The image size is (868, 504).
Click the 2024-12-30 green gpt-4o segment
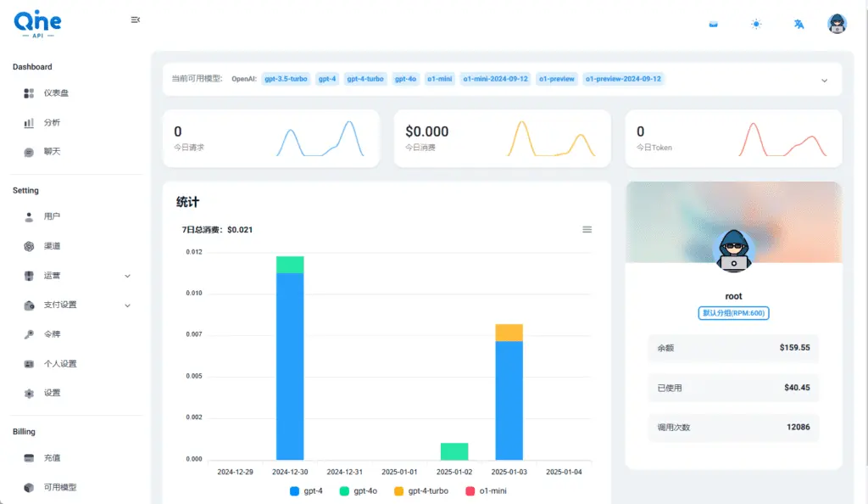click(290, 265)
